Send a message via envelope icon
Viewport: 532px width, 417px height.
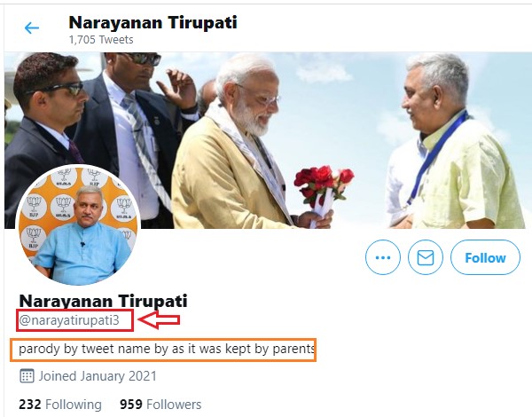click(x=425, y=257)
